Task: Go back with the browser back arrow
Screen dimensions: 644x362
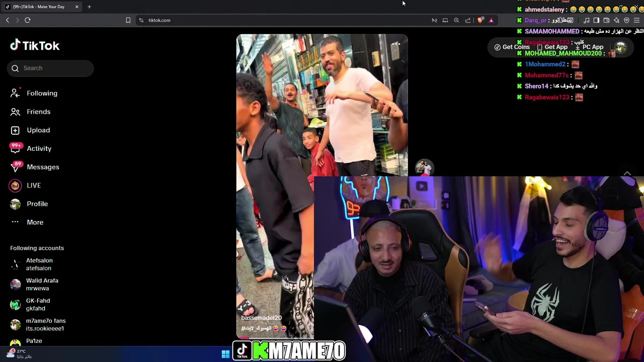Action: (x=8, y=20)
